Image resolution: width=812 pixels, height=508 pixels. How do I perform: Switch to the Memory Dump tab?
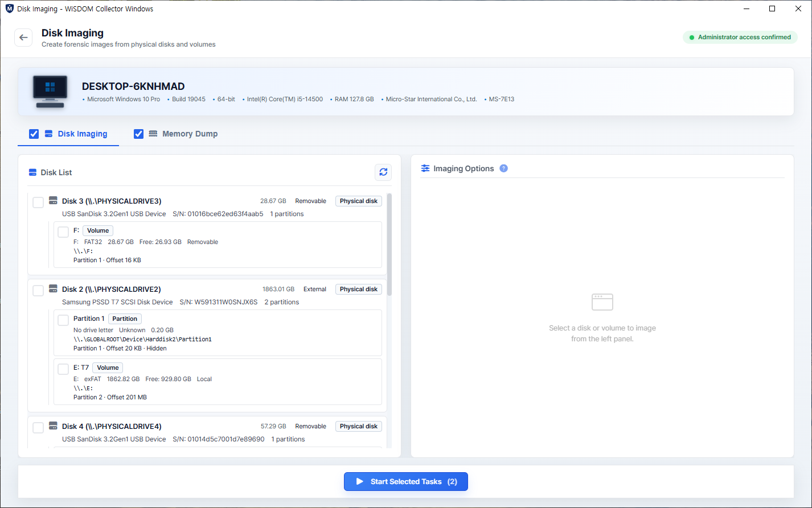176,134
